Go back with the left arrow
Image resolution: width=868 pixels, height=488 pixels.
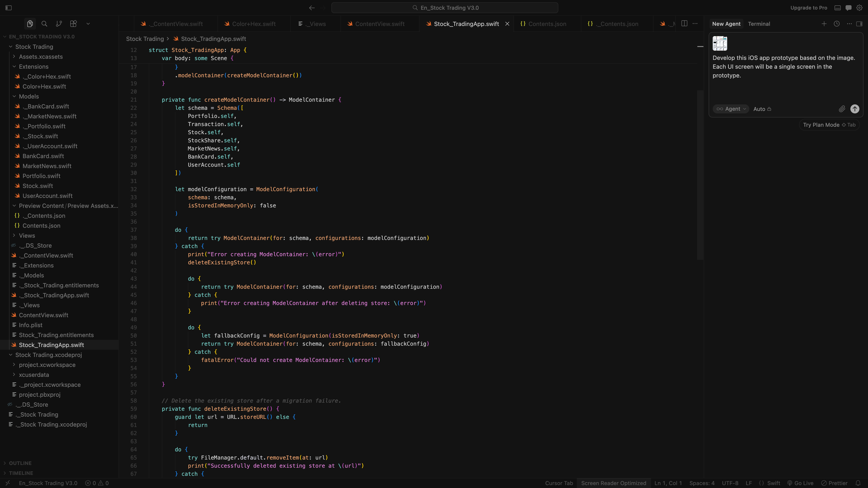click(312, 8)
